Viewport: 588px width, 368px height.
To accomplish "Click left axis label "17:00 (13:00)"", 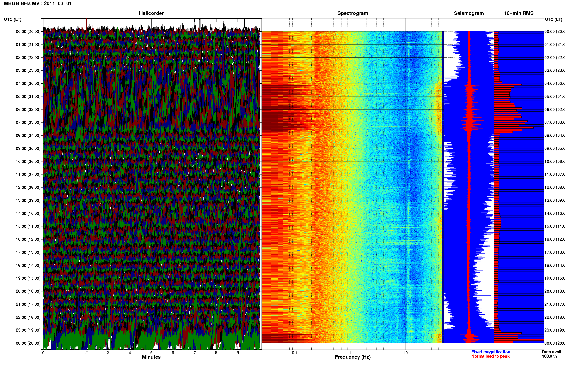I will click(28, 252).
